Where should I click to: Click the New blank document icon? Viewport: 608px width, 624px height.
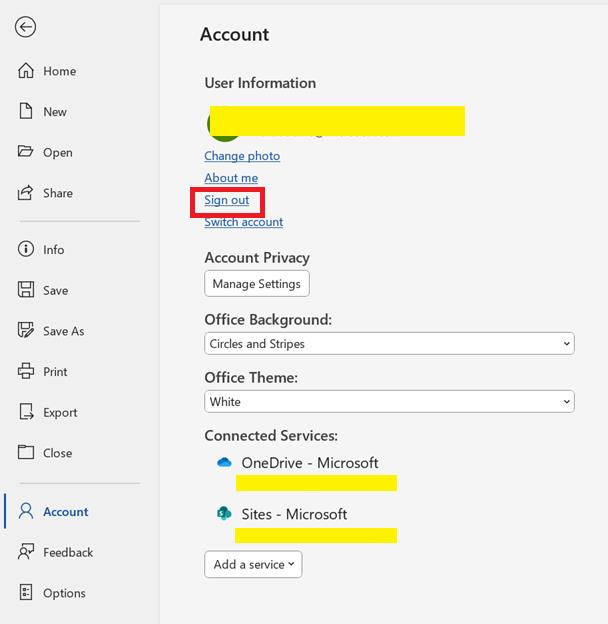[x=26, y=111]
